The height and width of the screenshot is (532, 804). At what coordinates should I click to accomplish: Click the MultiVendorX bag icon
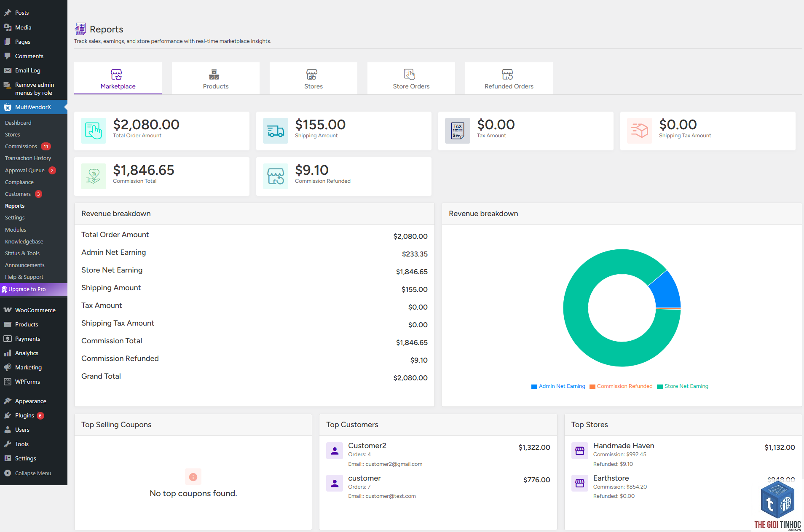coord(8,107)
